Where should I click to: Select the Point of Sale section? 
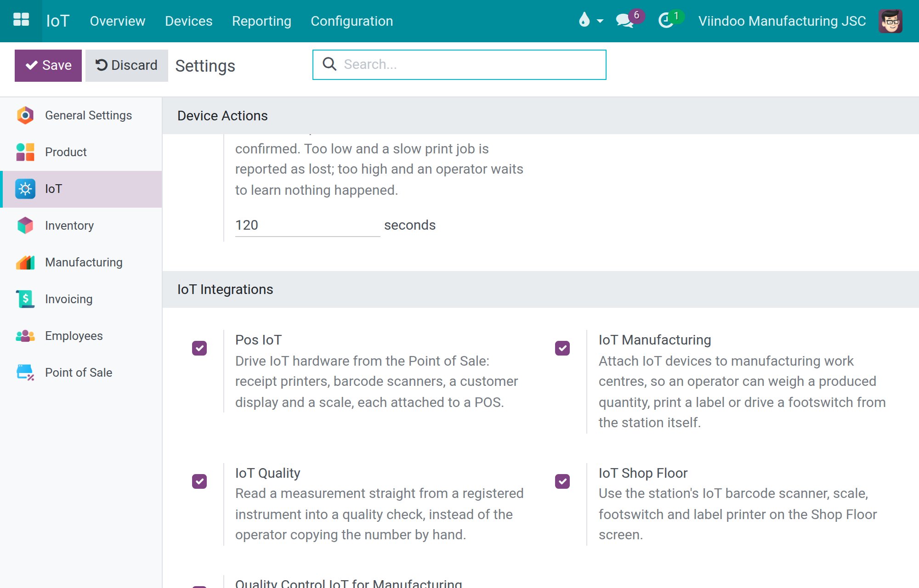pyautogui.click(x=81, y=373)
